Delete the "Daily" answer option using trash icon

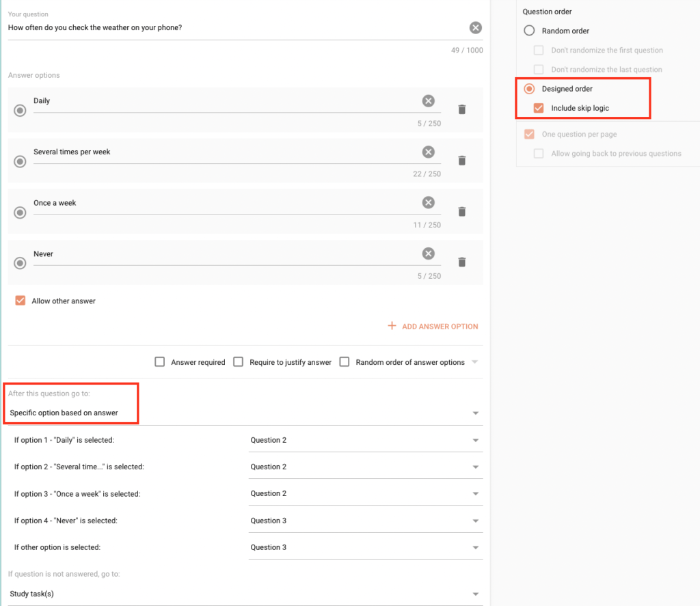(462, 109)
